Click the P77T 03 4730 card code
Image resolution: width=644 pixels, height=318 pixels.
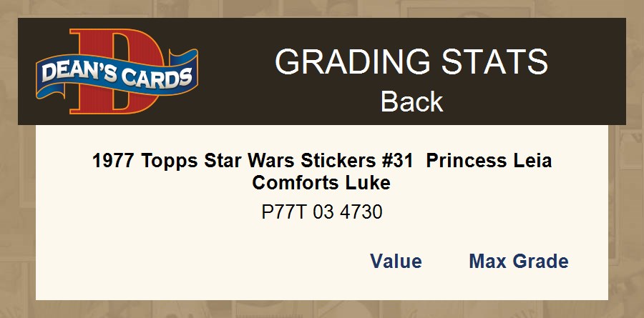click(321, 212)
